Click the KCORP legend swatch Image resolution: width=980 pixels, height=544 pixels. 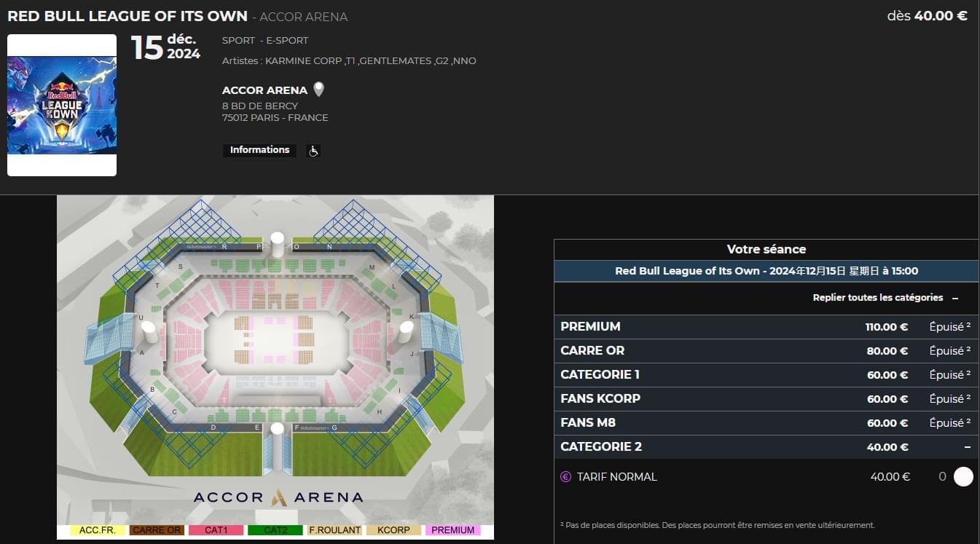point(393,530)
